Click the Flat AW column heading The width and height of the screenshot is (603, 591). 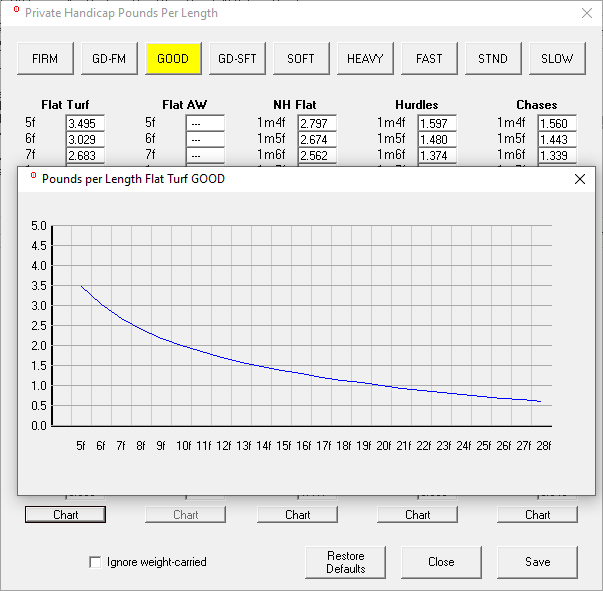point(185,105)
